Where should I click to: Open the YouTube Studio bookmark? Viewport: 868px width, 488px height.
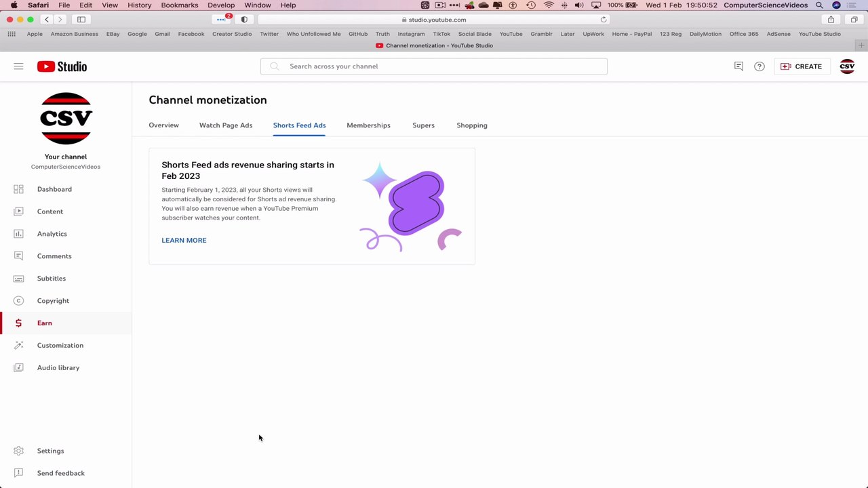(x=820, y=34)
